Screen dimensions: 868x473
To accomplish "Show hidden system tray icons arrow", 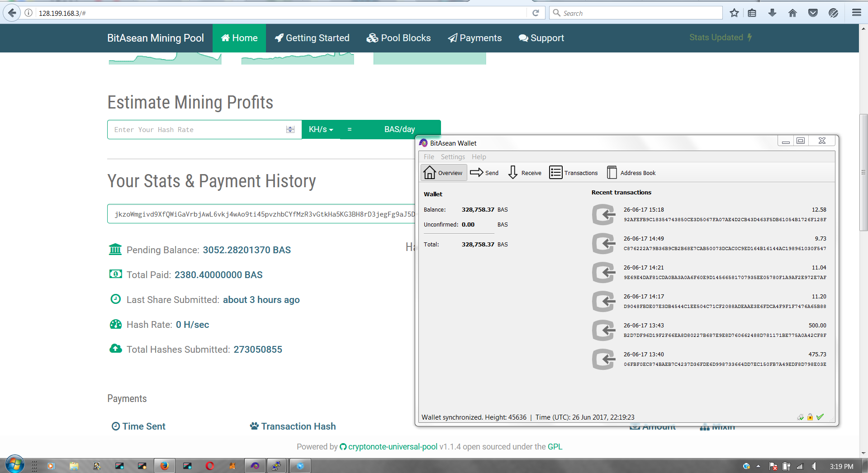I will [x=759, y=466].
